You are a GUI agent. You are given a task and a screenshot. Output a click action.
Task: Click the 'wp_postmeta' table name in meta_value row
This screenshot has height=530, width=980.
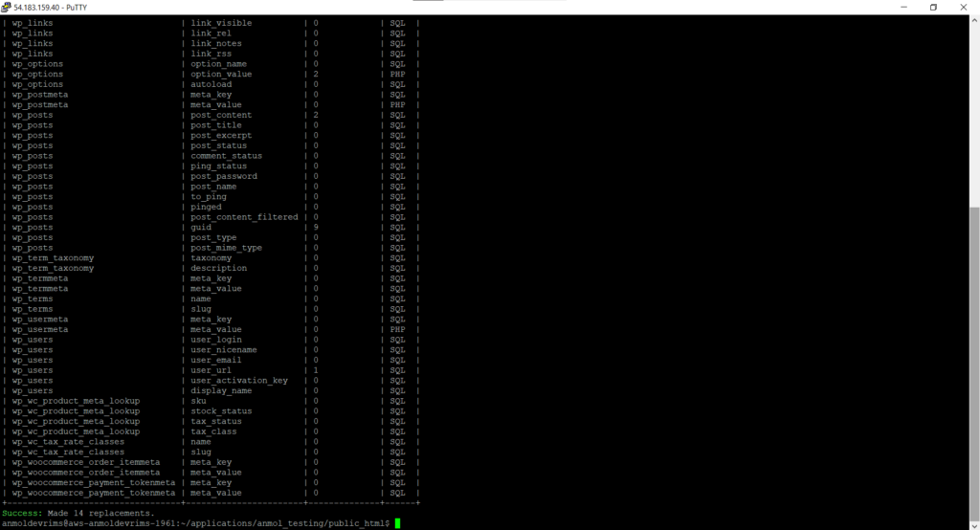point(40,105)
